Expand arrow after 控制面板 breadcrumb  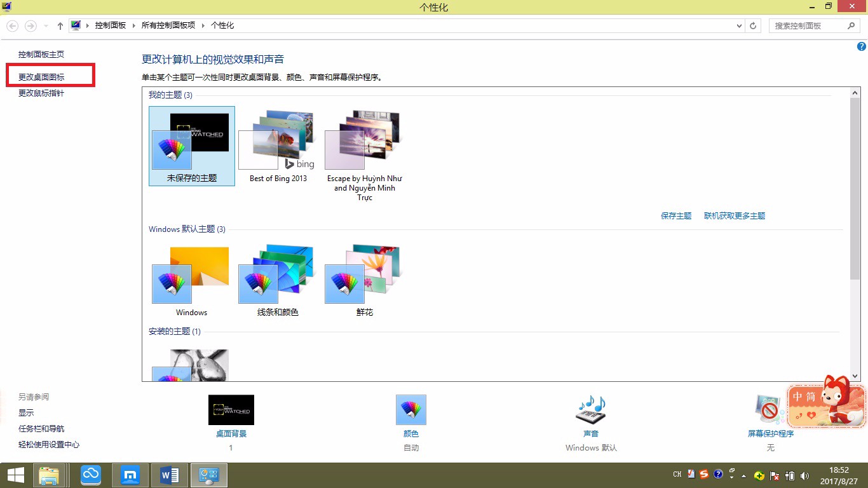pyautogui.click(x=133, y=25)
